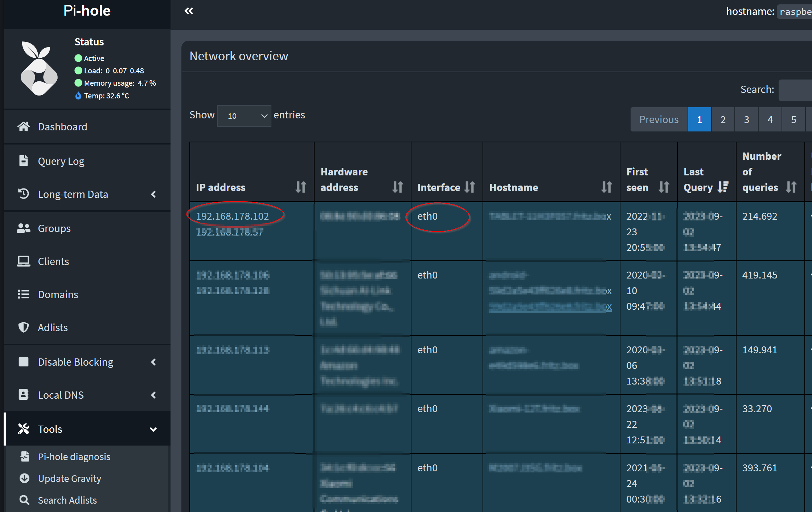The image size is (812, 512).
Task: Go to pagination page 4
Action: [x=770, y=119]
